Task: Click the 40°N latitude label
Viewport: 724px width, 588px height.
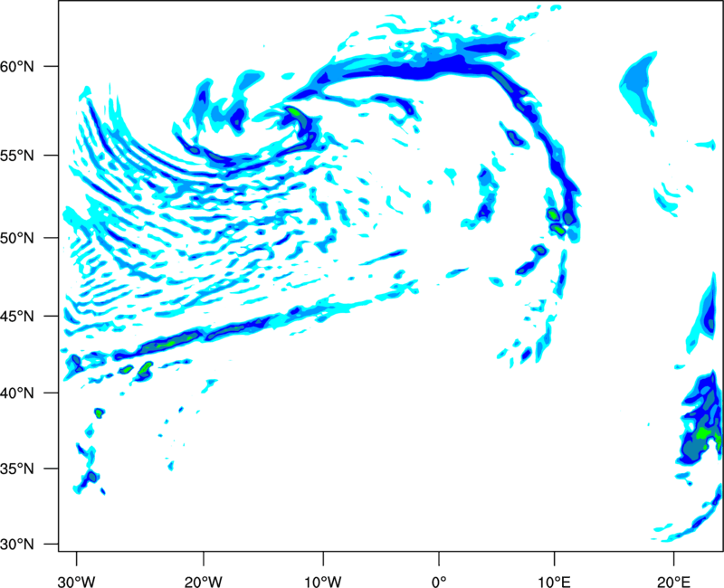Action: [17, 393]
